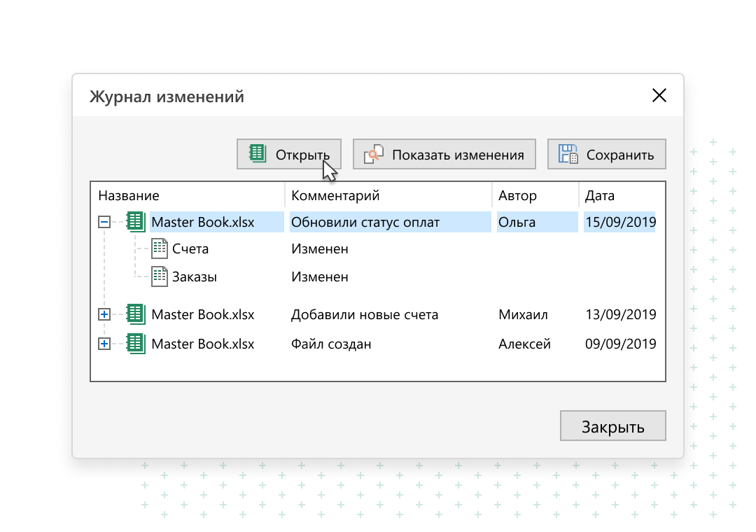Click the floppy disk icon on Сохранить
The width and height of the screenshot is (756, 532).
[x=568, y=154]
